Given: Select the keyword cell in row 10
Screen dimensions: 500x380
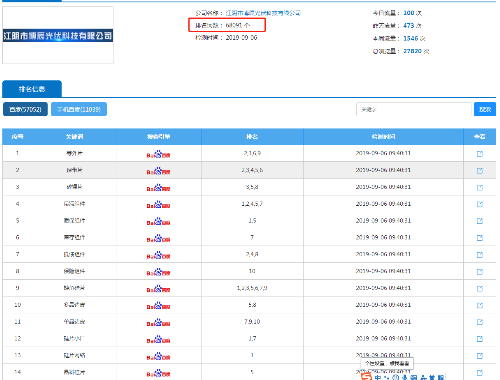Looking at the screenshot, I should 74,305.
